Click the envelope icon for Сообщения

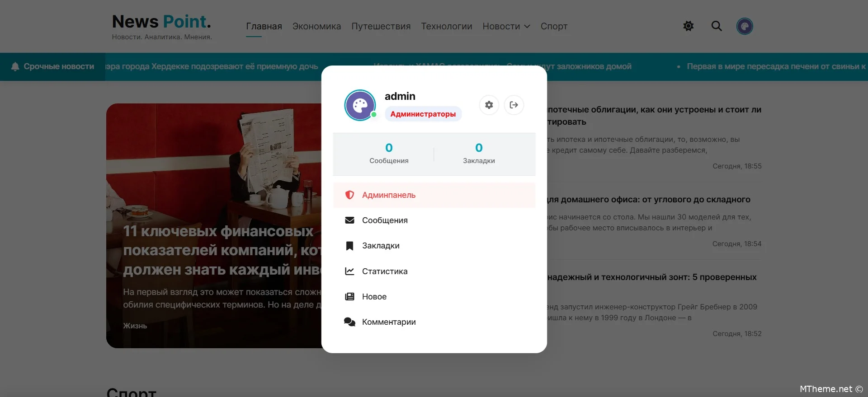(x=349, y=220)
